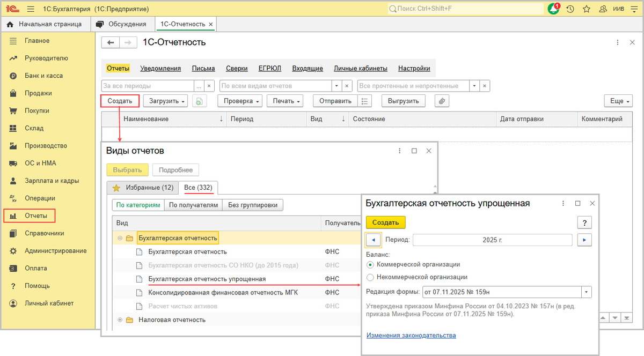
Task: Open Еще dropdown menu
Action: tap(618, 101)
